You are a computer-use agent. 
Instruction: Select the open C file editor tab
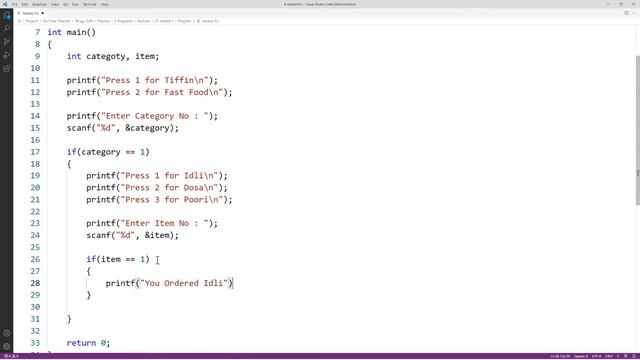(31, 13)
